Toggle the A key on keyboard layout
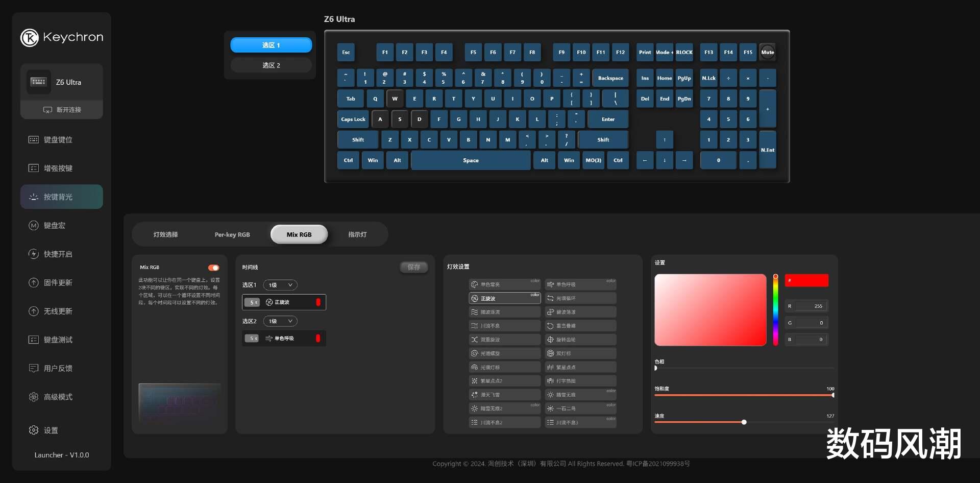Screen dimensions: 980x483 [380, 119]
